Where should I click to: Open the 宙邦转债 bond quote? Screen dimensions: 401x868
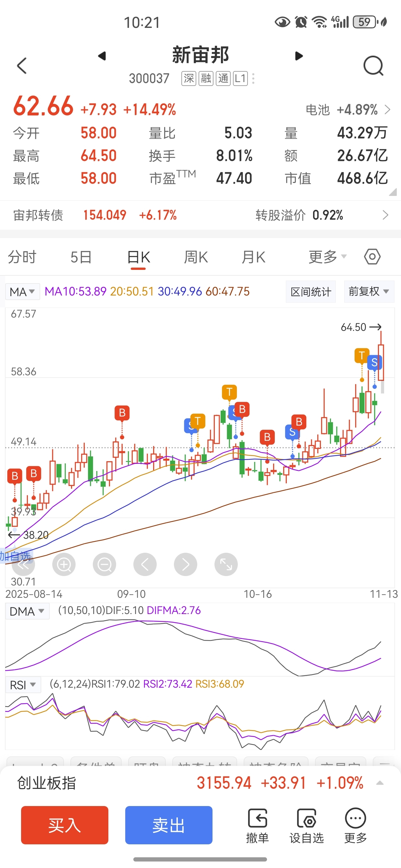tap(95, 215)
